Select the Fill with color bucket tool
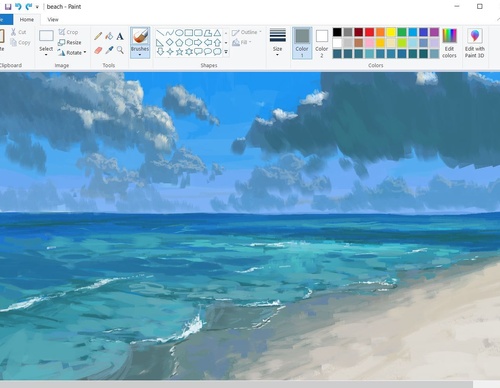This screenshot has width=500, height=388. tap(109, 36)
